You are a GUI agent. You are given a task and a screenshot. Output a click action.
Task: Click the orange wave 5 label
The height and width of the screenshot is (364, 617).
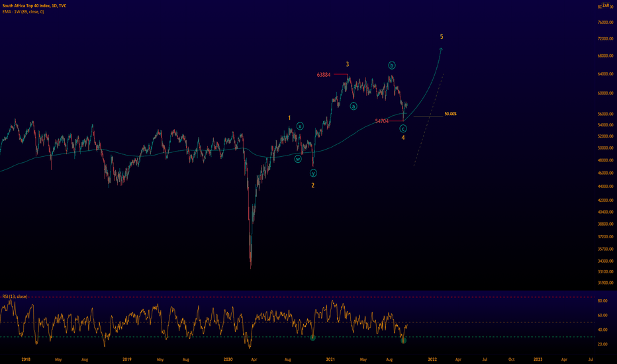[442, 37]
